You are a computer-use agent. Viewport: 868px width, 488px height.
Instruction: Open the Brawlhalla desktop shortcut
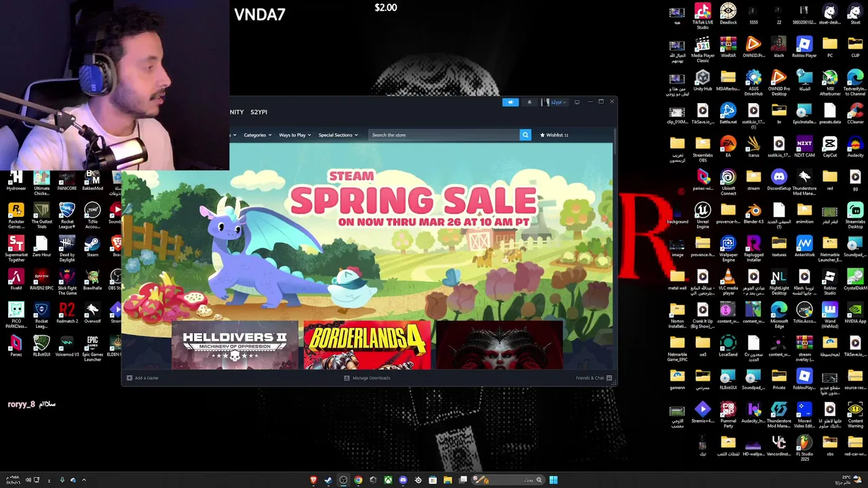[92, 280]
